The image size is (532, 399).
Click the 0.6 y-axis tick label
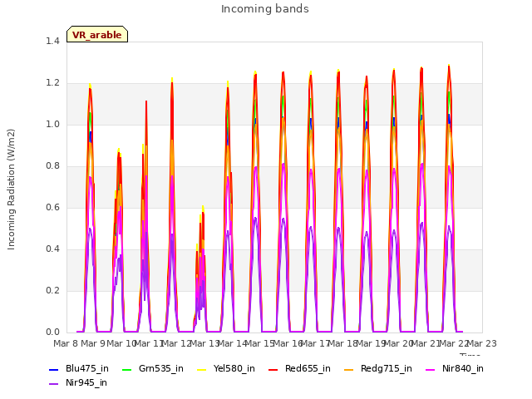pyautogui.click(x=52, y=207)
